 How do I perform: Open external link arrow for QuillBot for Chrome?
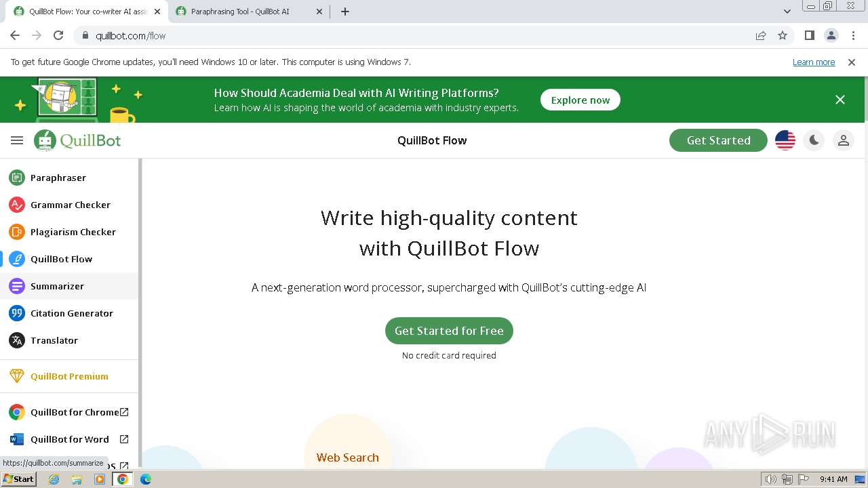[x=124, y=412]
